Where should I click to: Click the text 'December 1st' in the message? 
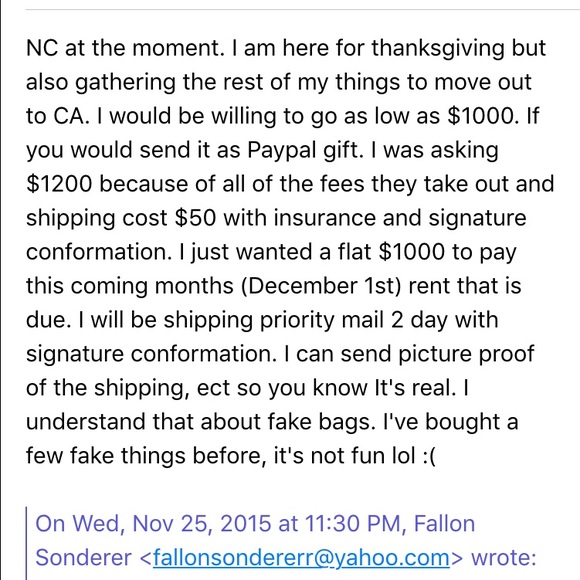[x=321, y=286]
